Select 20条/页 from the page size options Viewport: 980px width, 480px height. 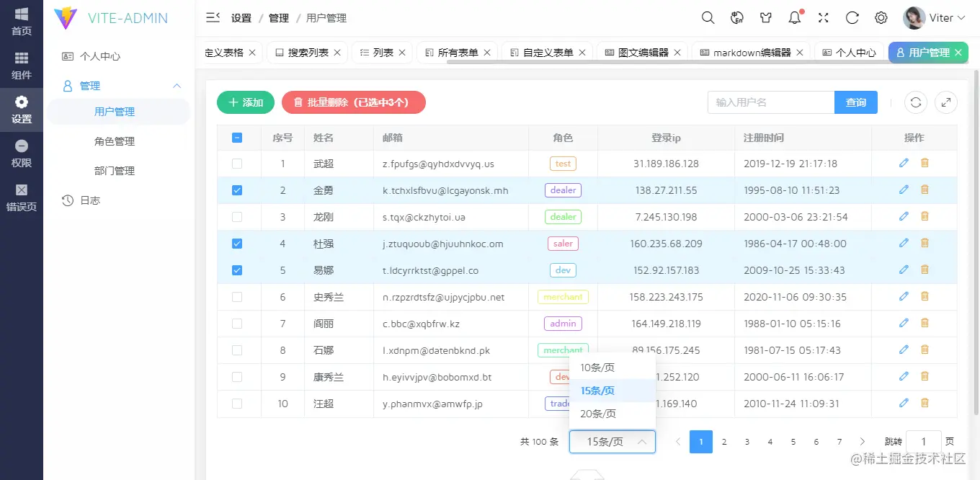[x=597, y=413]
